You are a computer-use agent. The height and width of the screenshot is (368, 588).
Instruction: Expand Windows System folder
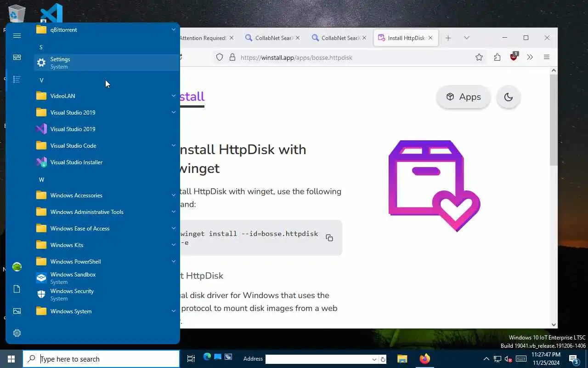tap(106, 311)
